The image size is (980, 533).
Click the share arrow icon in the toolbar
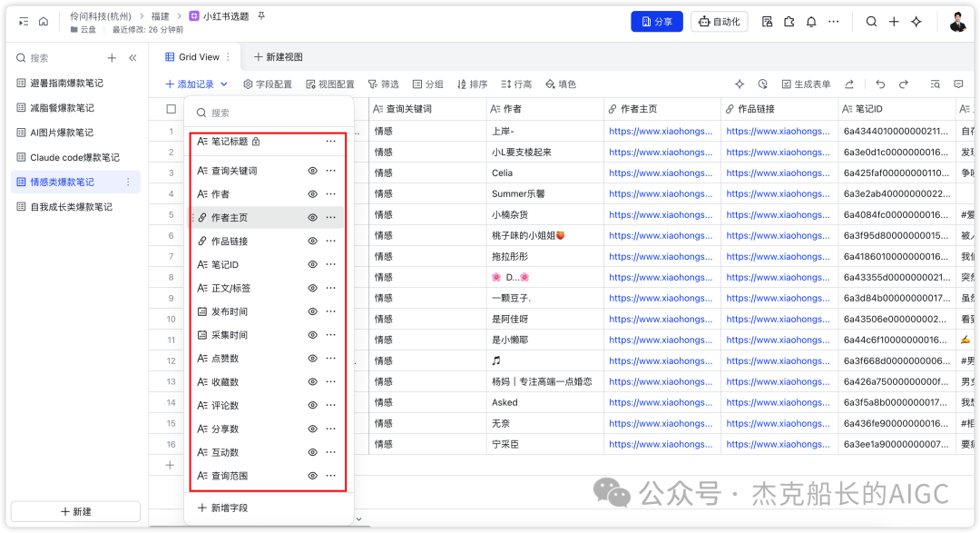[849, 84]
